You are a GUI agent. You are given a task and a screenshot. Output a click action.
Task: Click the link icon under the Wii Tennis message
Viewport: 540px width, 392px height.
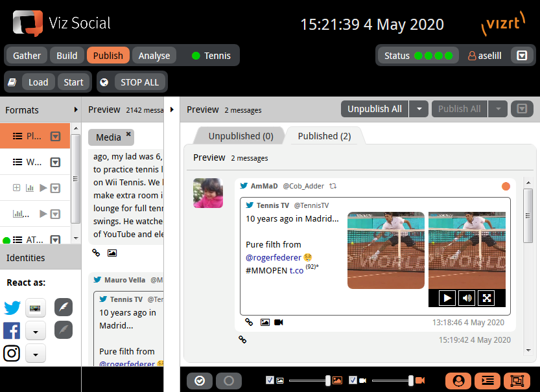tap(96, 253)
